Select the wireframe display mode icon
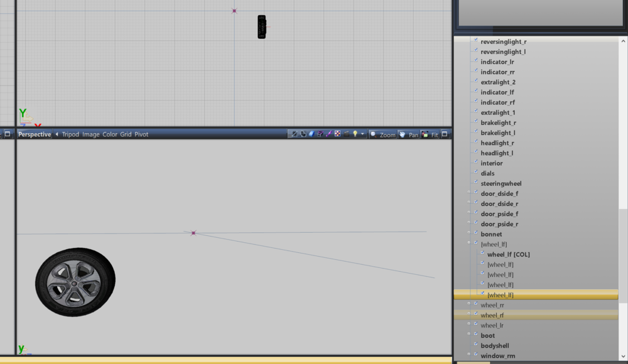This screenshot has height=364, width=628. tap(295, 134)
